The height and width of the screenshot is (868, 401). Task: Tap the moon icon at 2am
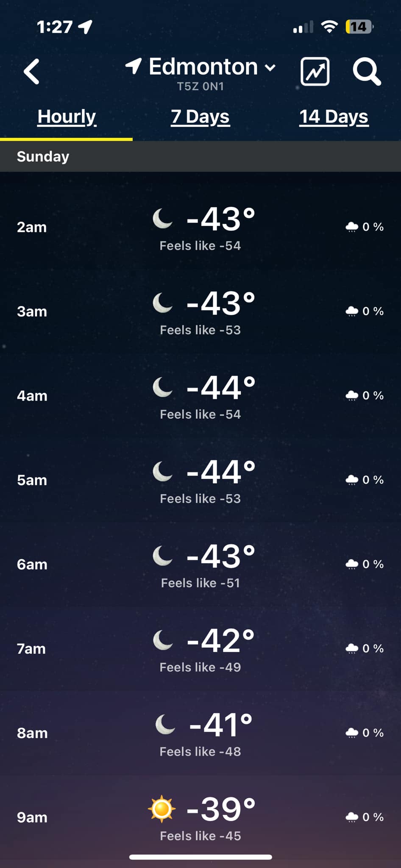pyautogui.click(x=163, y=219)
